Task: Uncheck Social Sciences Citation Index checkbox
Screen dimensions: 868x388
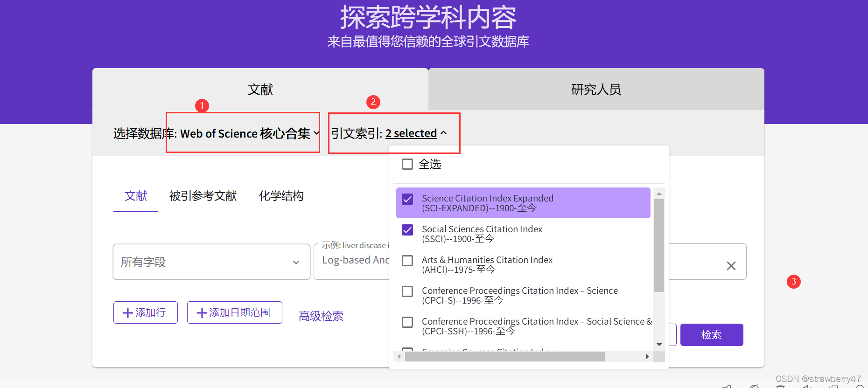Action: point(407,230)
